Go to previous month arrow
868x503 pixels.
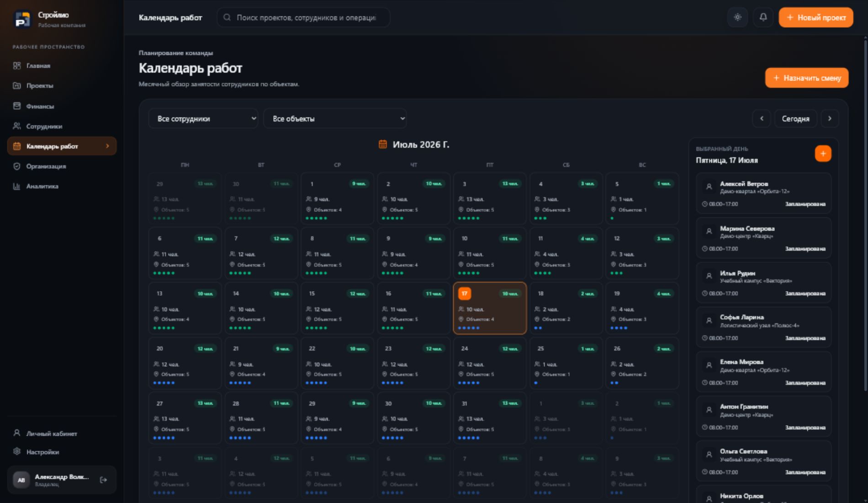click(x=761, y=119)
